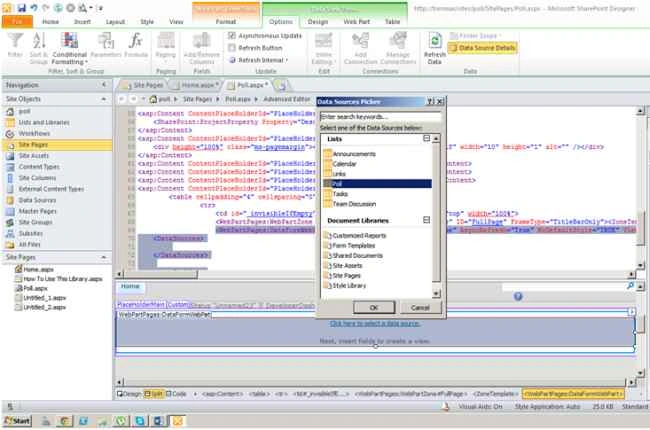Collapse Document Libraries group in picker

point(427,220)
